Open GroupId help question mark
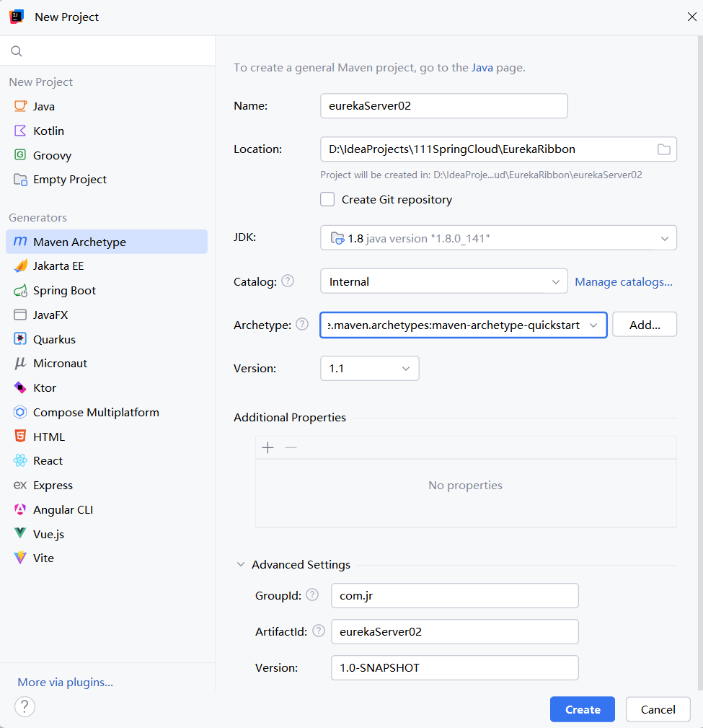This screenshot has height=728, width=703. click(312, 595)
